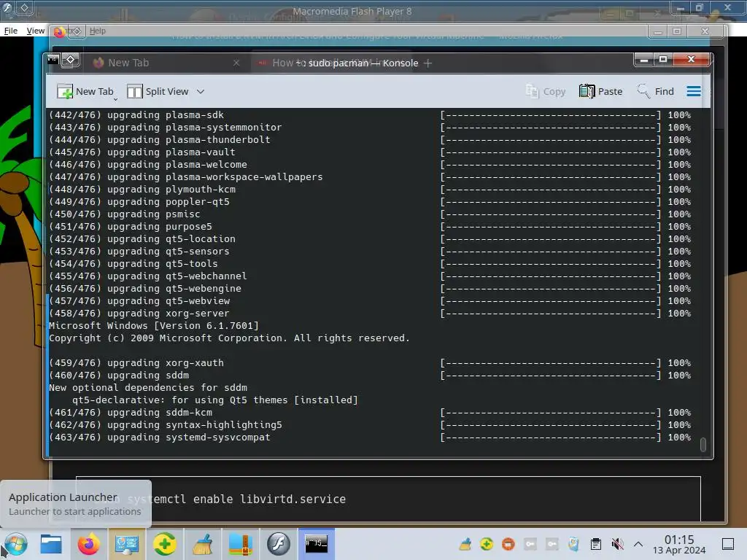
Task: Click the Split View toolbar button
Action: click(x=158, y=91)
